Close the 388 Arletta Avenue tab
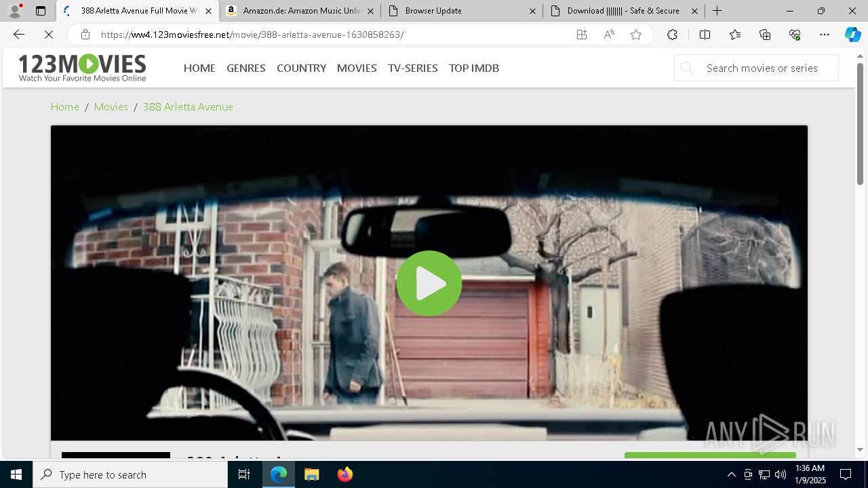The image size is (868, 488). coord(208,11)
